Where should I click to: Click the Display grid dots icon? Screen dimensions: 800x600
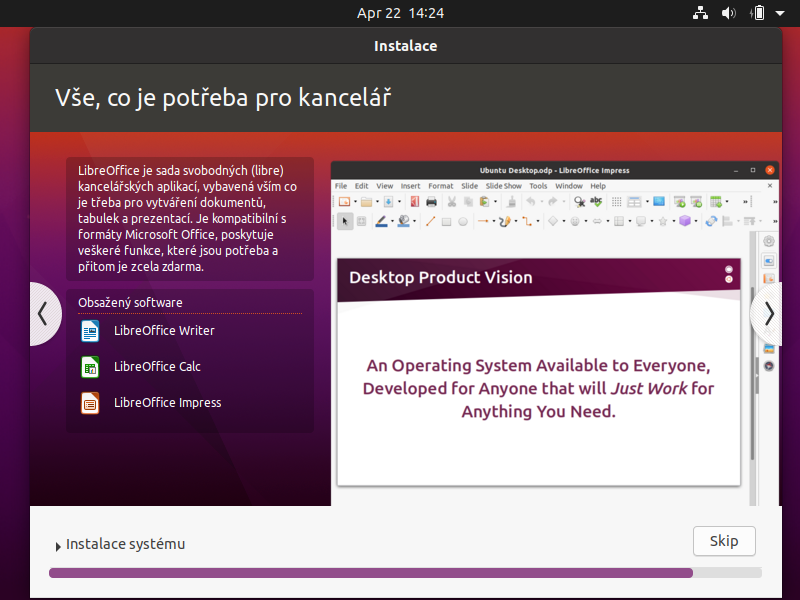[616, 202]
